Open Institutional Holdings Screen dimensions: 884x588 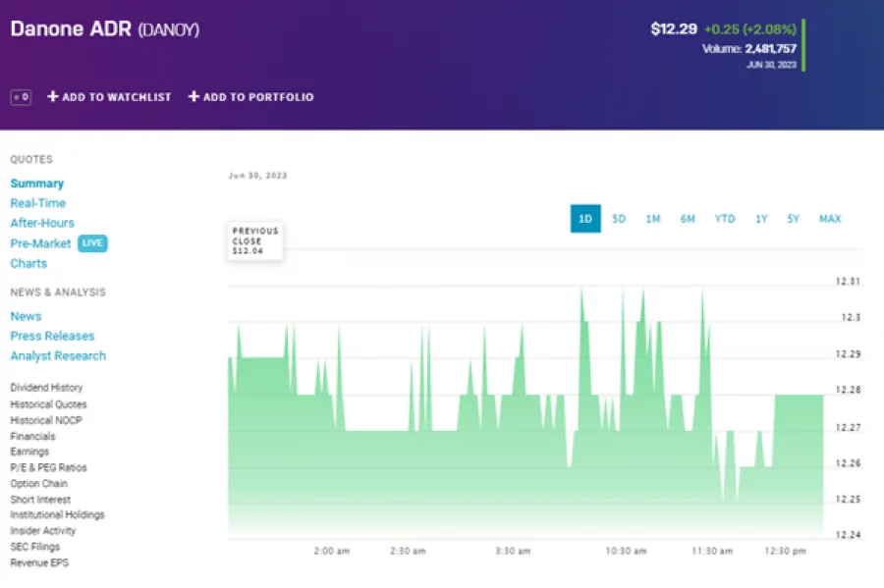58,514
